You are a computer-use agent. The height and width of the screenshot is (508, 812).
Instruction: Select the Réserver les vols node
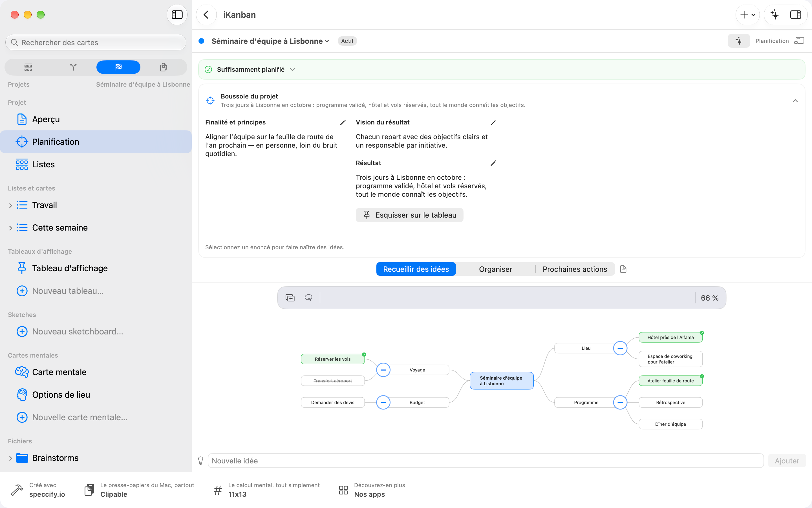tap(332, 359)
